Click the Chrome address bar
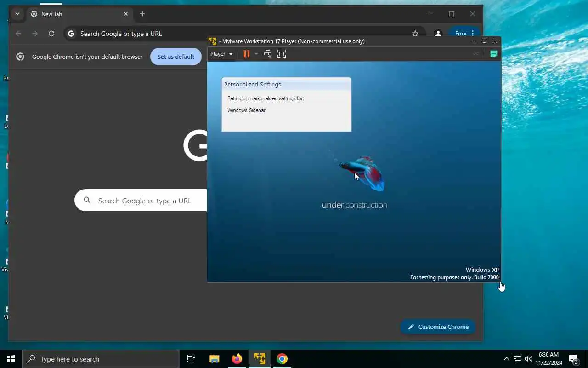 pyautogui.click(x=243, y=34)
